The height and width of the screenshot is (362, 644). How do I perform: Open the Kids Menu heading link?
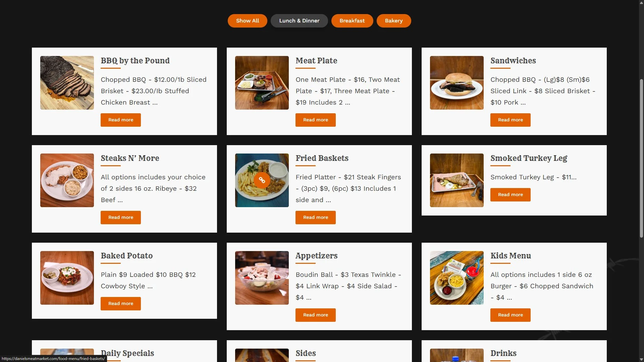pyautogui.click(x=511, y=256)
